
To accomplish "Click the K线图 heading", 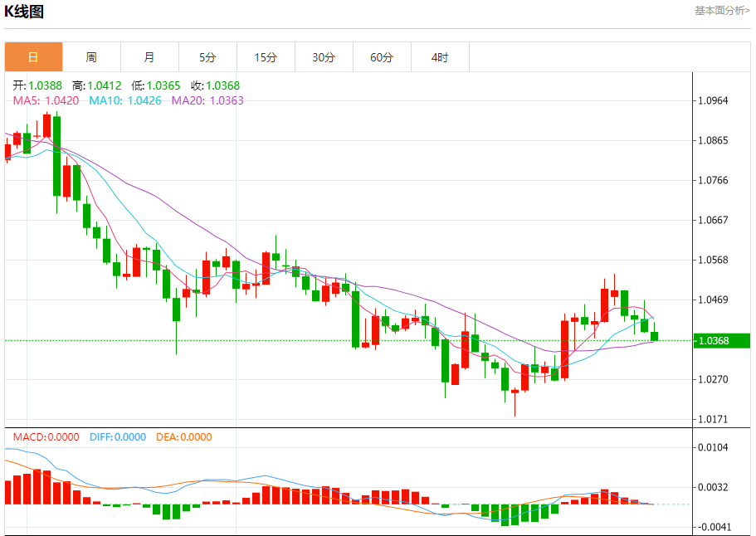I will point(24,11).
